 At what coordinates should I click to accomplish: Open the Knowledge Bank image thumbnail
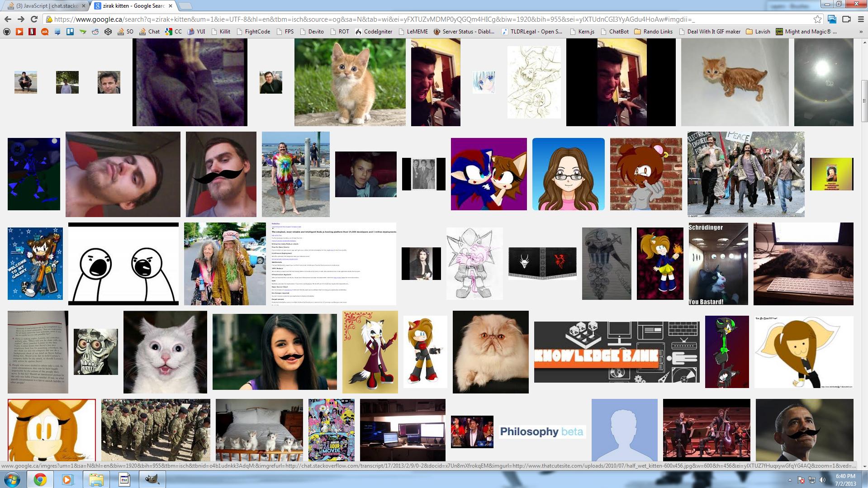pyautogui.click(x=617, y=352)
